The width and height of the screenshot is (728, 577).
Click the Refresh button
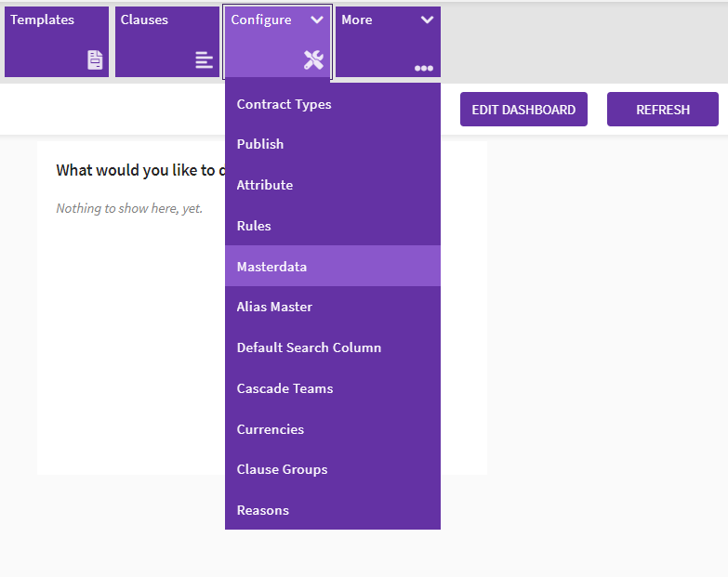[662, 110]
